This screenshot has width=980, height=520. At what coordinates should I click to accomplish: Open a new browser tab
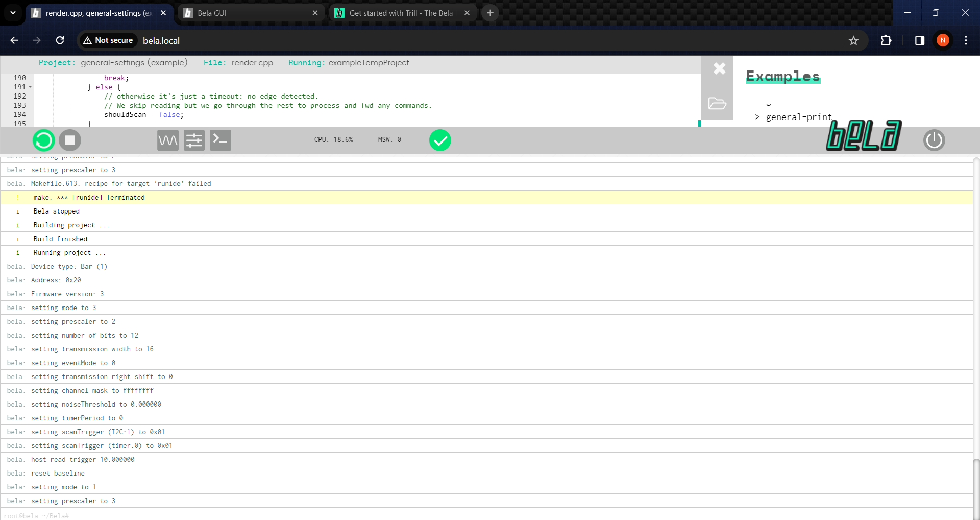[490, 13]
